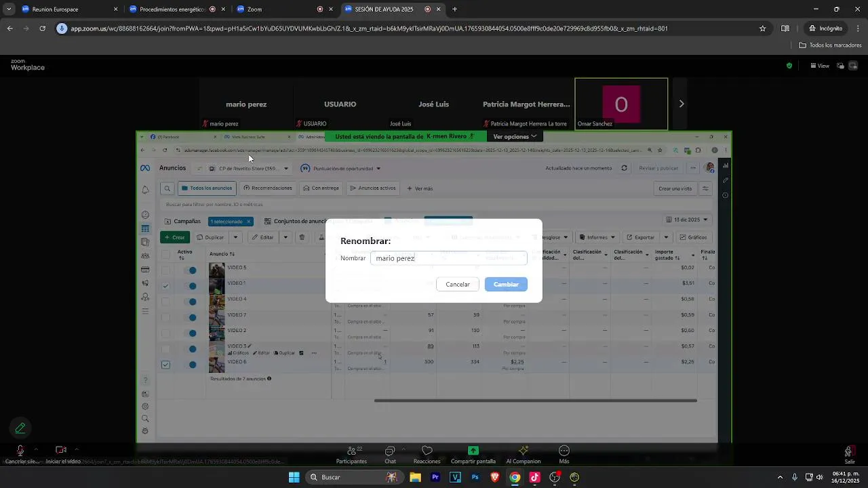Open TikTok from the taskbar
The image size is (868, 488).
click(x=535, y=477)
